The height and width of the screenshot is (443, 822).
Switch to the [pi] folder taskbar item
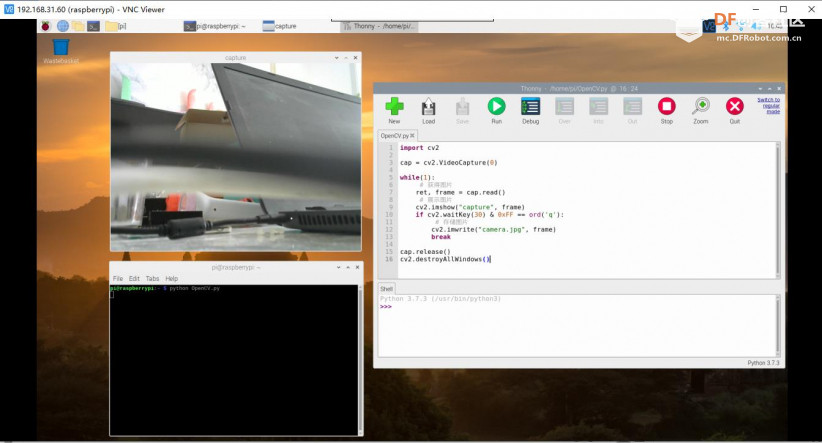pyautogui.click(x=116, y=26)
